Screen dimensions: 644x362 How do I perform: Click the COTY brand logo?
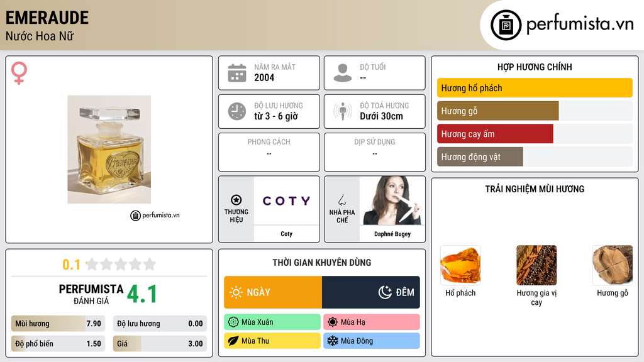(287, 200)
